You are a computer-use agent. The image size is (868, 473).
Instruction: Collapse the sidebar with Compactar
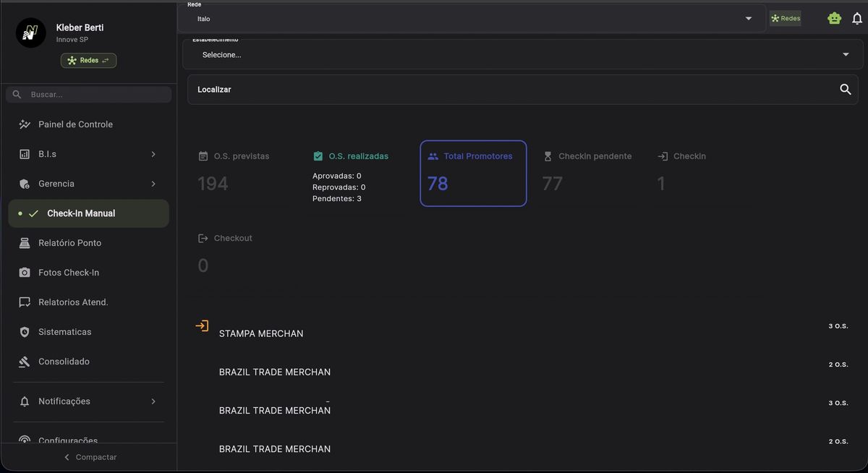pos(90,456)
